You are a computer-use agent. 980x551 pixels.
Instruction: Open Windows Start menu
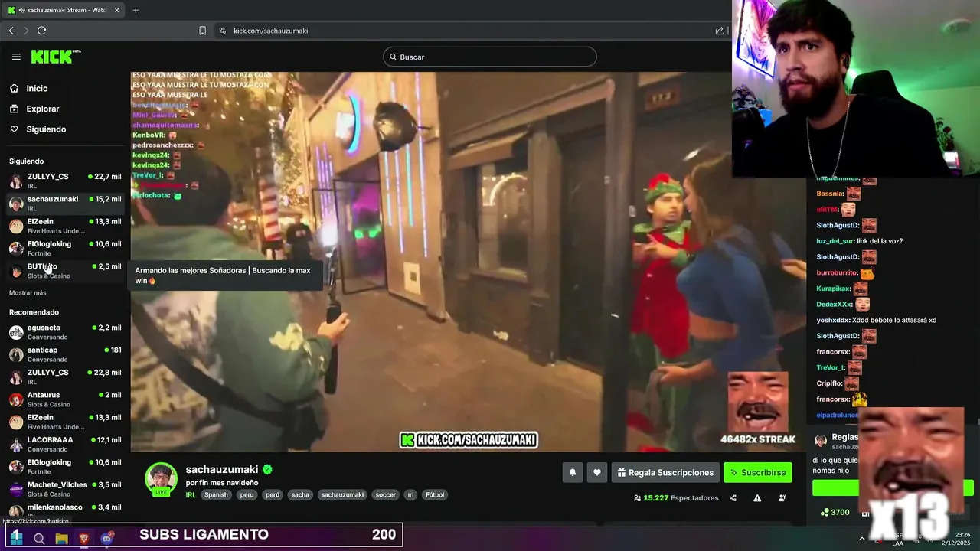pos(16,538)
